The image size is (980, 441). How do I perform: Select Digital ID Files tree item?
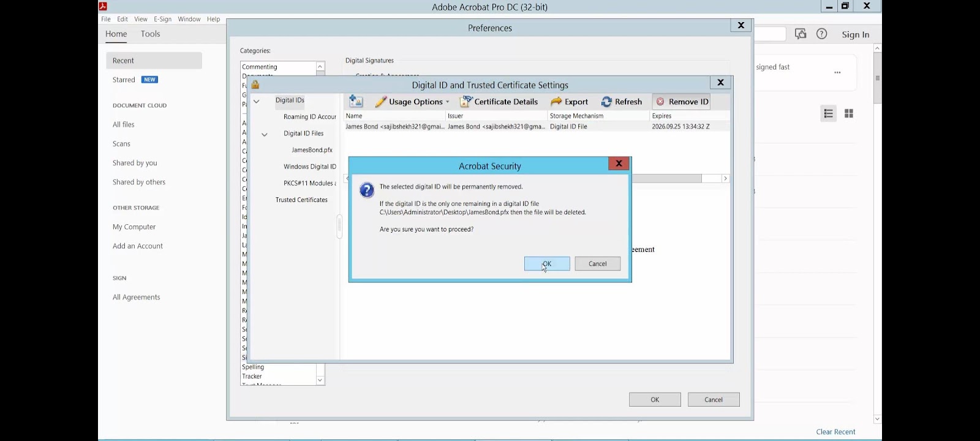tap(303, 134)
